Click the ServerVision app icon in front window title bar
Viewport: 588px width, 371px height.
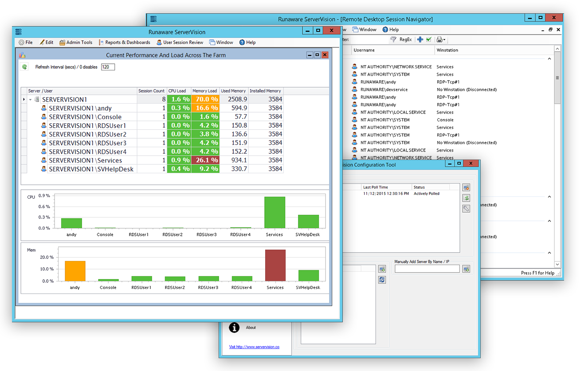[19, 32]
